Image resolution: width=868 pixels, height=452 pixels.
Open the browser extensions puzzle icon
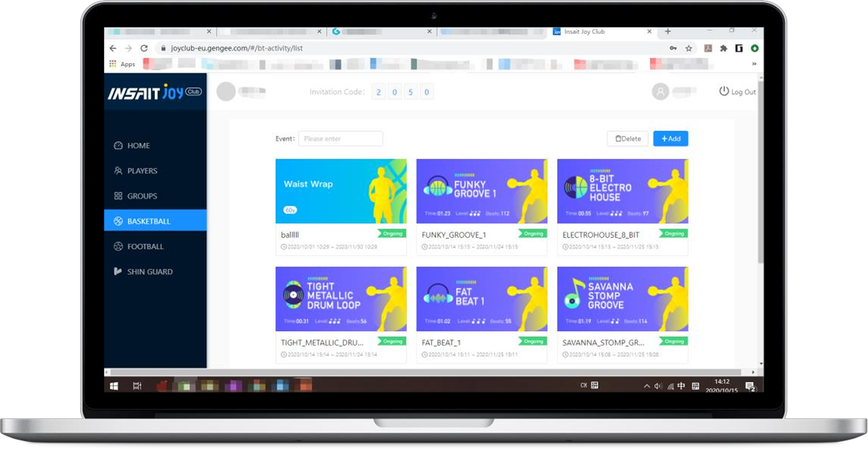click(x=723, y=49)
